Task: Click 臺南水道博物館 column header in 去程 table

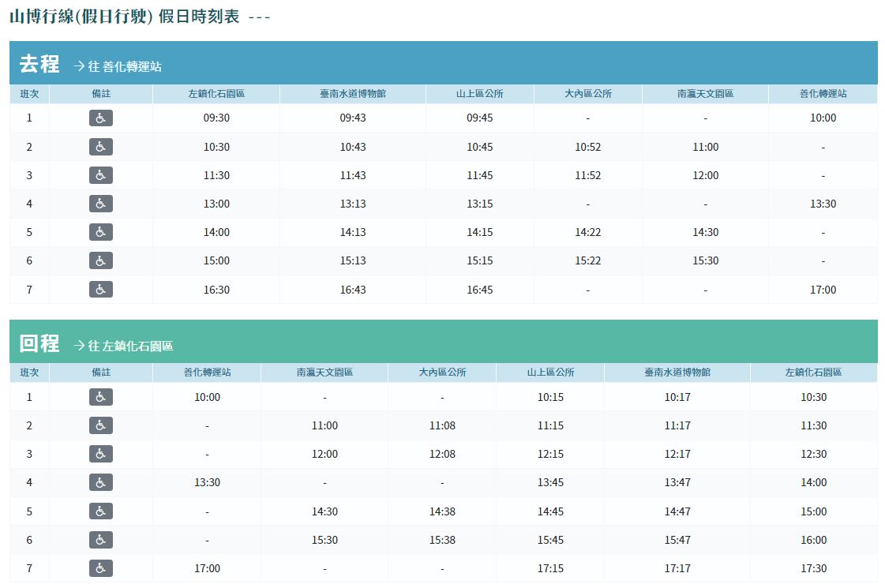Action: click(353, 94)
